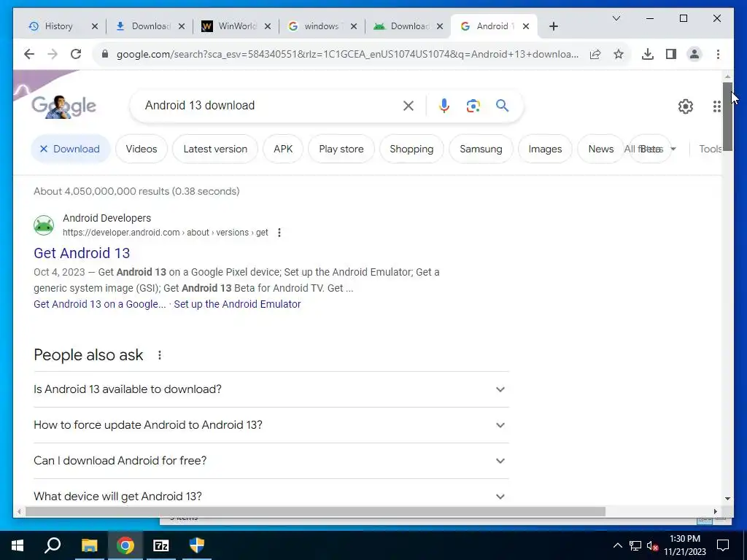Click the horizontal scrollbar thumb
The height and width of the screenshot is (560, 747).
pyautogui.click(x=315, y=512)
